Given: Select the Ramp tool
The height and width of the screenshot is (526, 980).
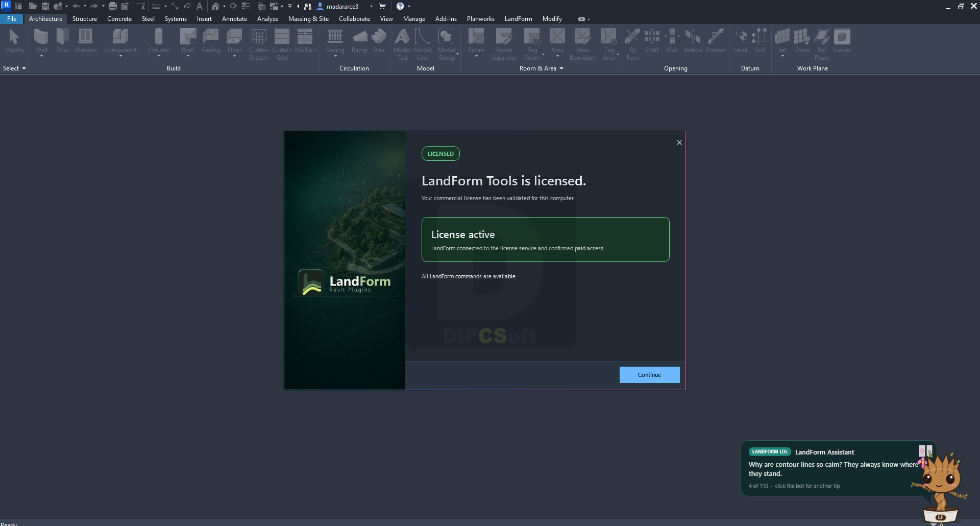Looking at the screenshot, I should point(359,40).
